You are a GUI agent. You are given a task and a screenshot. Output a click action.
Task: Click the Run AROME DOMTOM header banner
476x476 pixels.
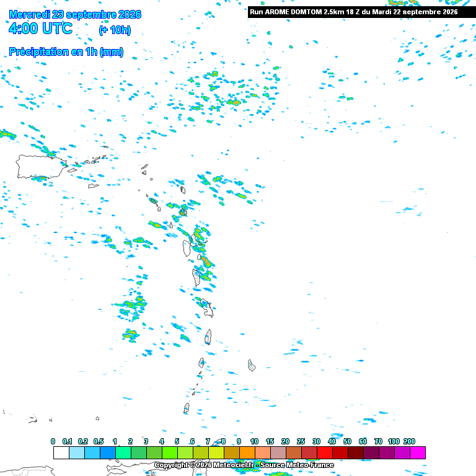[x=361, y=12]
